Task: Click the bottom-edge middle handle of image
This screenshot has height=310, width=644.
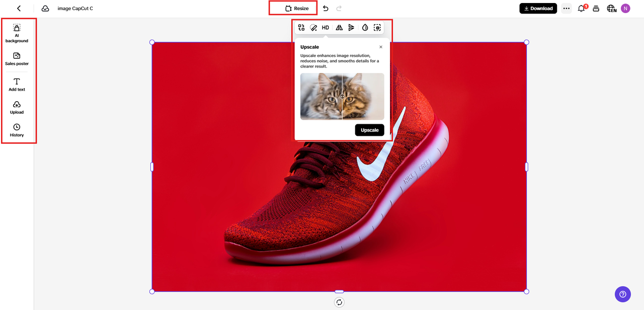Action: tap(339, 291)
